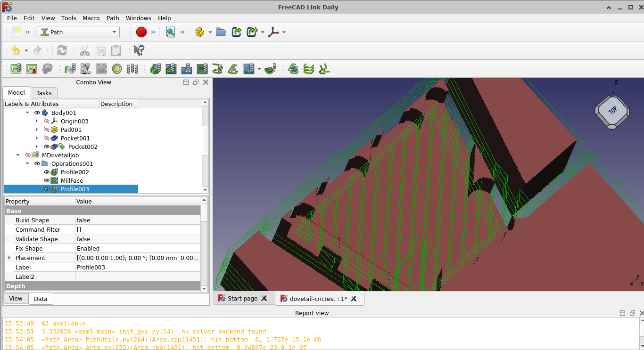Image resolution: width=644 pixels, height=350 pixels.
Task: Click the red macro record button
Action: click(x=141, y=32)
